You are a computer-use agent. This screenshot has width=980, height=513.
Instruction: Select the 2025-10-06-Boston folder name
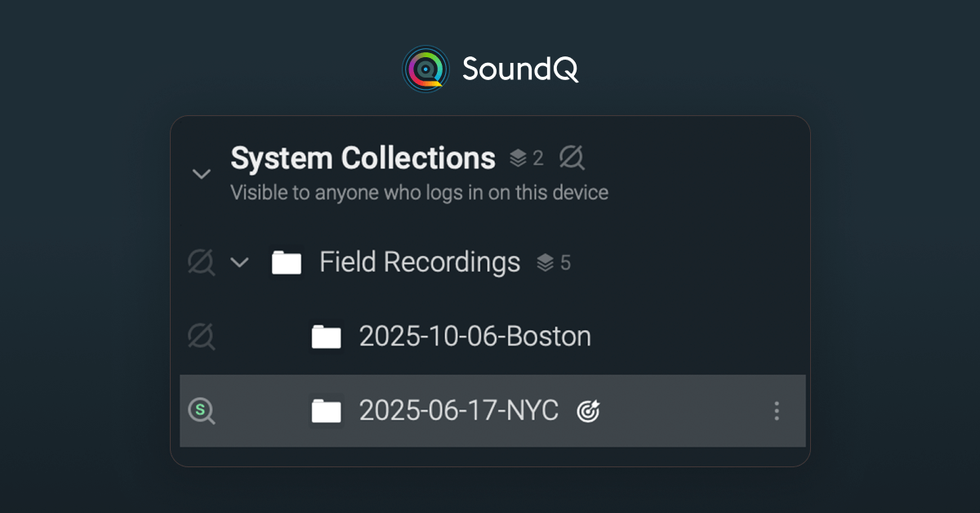(x=474, y=337)
